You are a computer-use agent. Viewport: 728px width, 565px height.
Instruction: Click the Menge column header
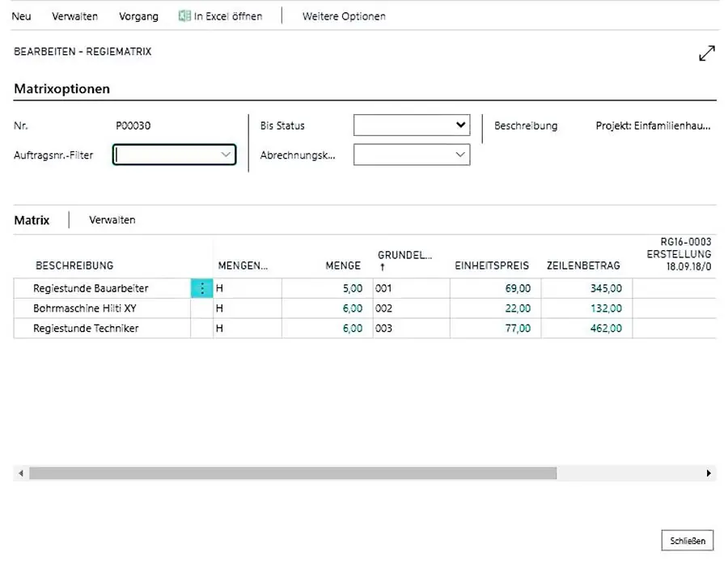[343, 266]
